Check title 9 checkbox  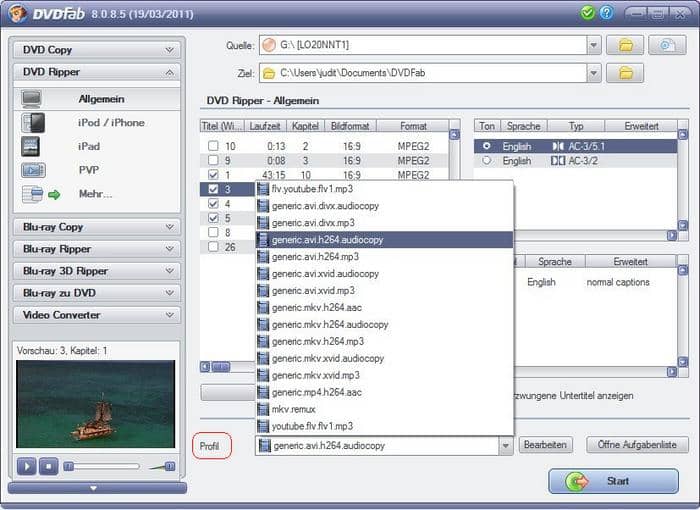[x=213, y=160]
